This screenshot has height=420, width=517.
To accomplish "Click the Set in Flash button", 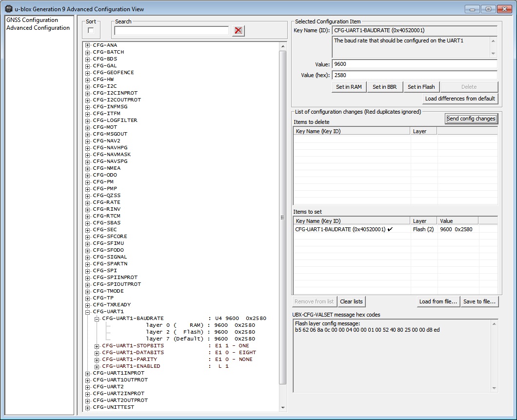I will (x=421, y=87).
